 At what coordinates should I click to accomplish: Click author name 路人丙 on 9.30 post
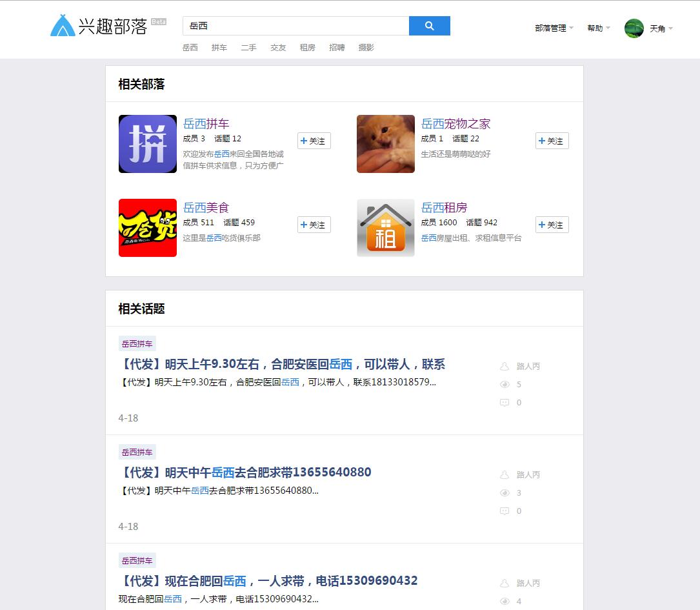528,366
